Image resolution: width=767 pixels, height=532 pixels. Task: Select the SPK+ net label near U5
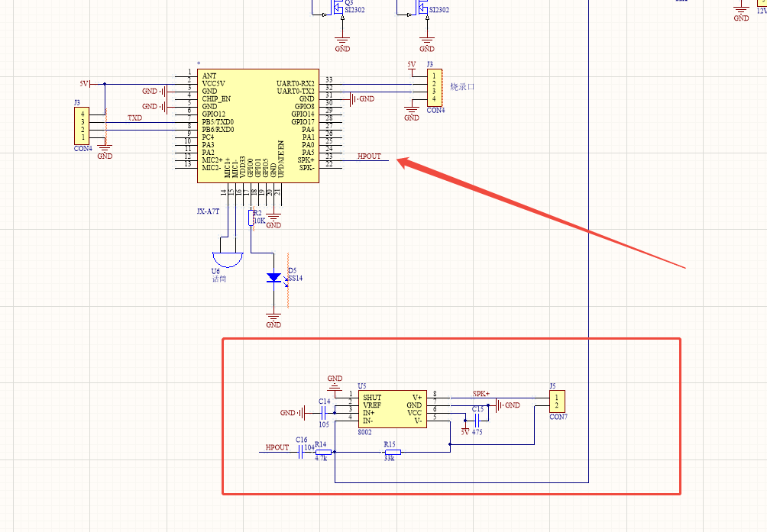click(x=481, y=394)
